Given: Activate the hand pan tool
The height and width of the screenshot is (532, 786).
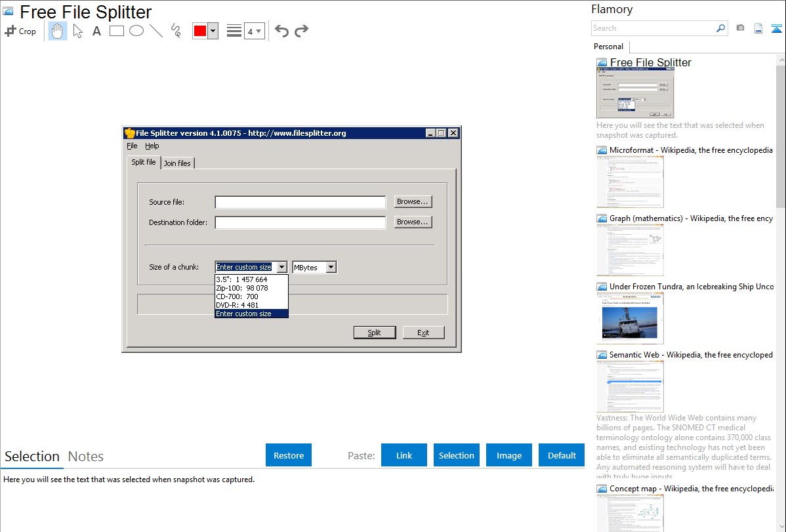Looking at the screenshot, I should [x=57, y=31].
